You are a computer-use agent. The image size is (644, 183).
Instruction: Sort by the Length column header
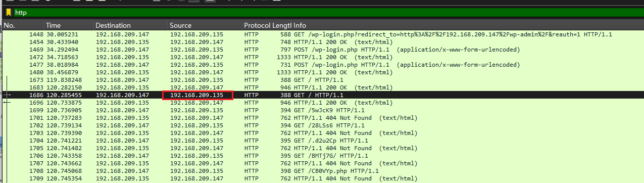282,25
